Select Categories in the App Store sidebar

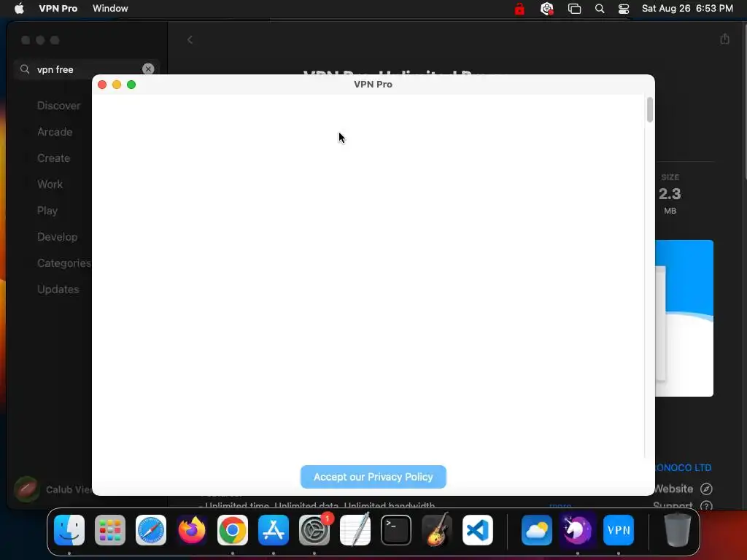coord(64,262)
